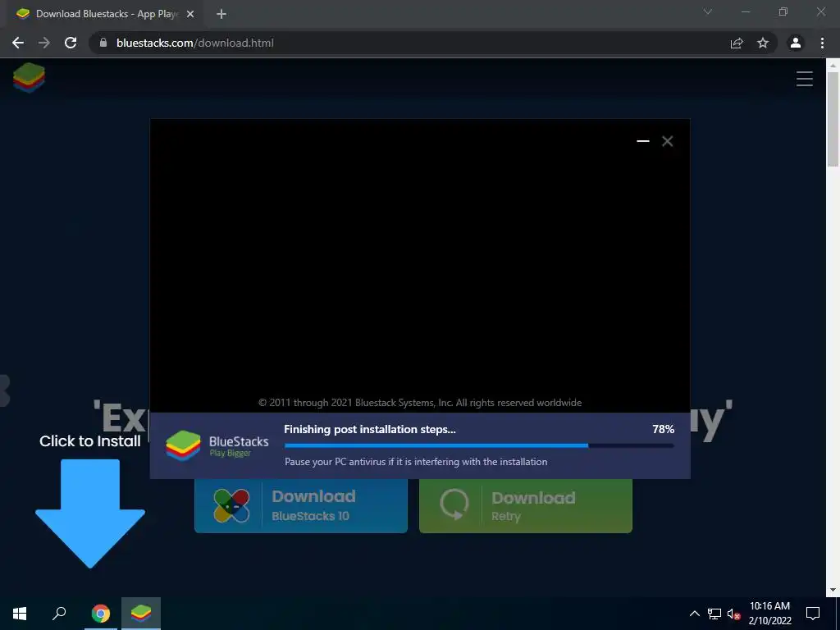Click the circular retry arrow icon
The image size is (840, 630).
pos(454,504)
